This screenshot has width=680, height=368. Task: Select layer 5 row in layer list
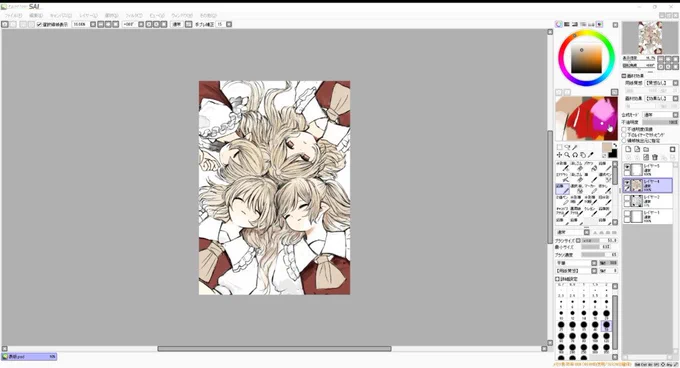point(648,169)
